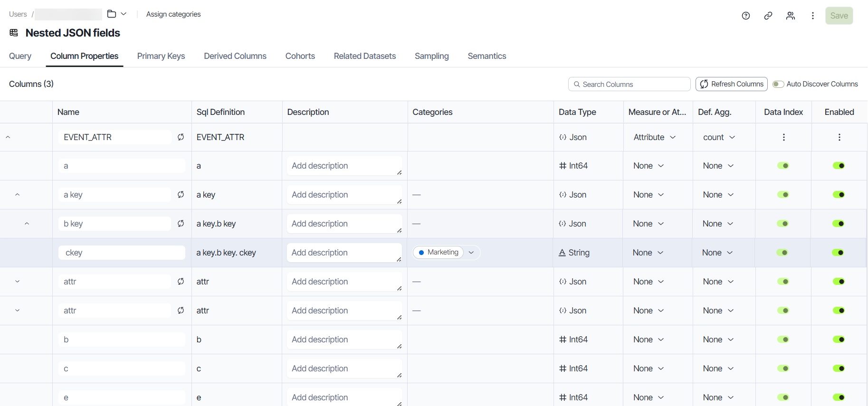The height and width of the screenshot is (406, 868).
Task: Click the Marketing category blue dot
Action: pyautogui.click(x=421, y=253)
